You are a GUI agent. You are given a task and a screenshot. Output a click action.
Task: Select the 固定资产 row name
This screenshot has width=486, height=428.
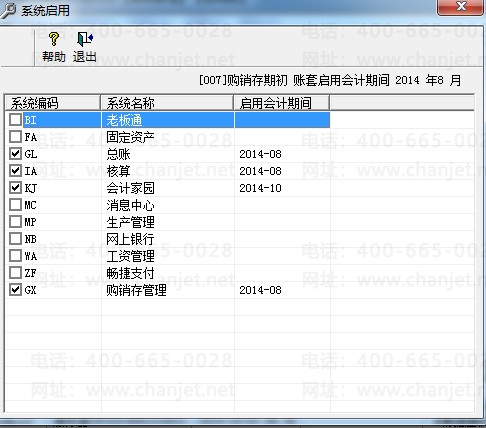pos(130,137)
